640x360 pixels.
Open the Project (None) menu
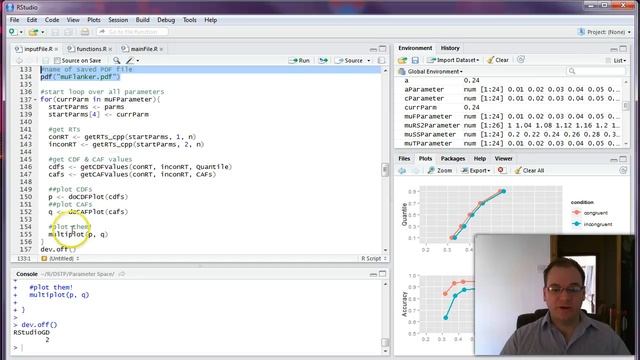(x=604, y=32)
